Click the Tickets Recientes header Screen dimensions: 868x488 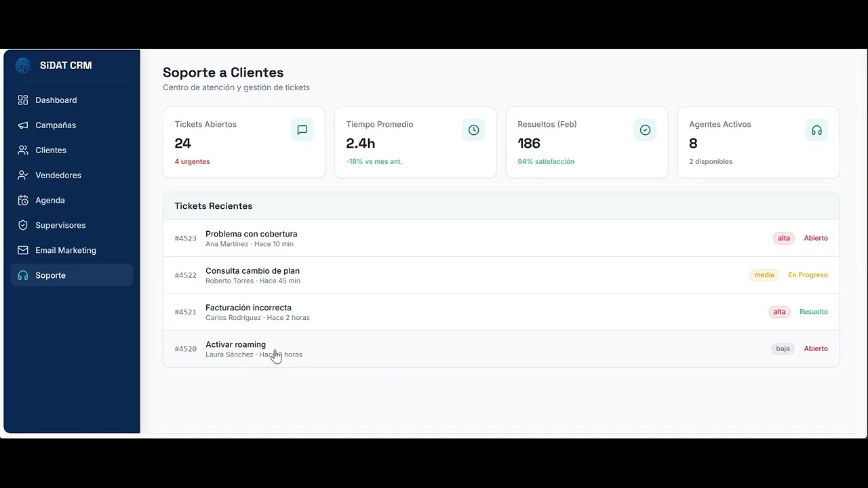tap(501, 206)
